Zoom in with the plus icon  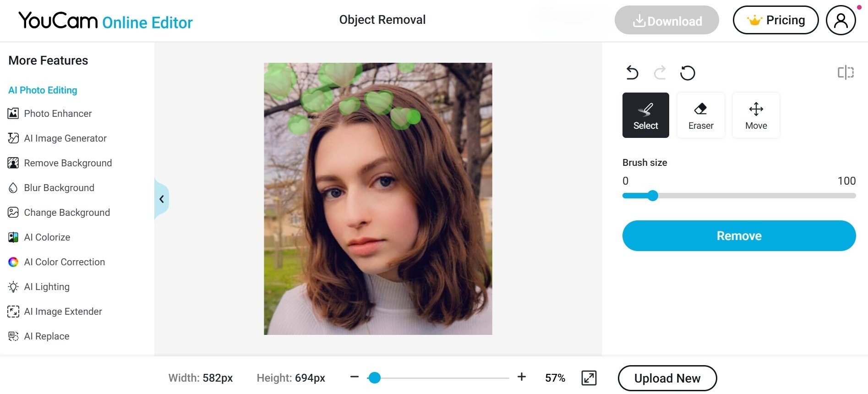521,377
